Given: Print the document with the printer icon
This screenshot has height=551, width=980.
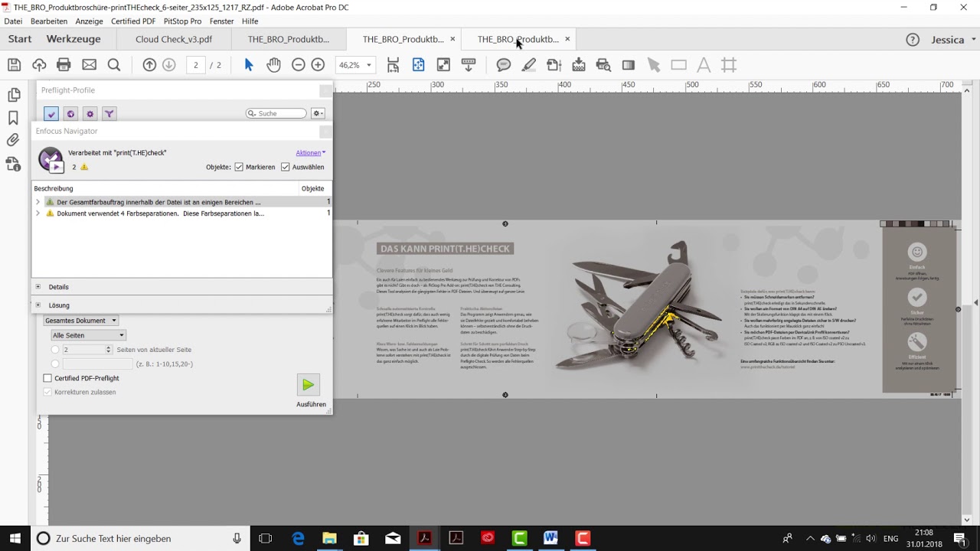Looking at the screenshot, I should [64, 65].
